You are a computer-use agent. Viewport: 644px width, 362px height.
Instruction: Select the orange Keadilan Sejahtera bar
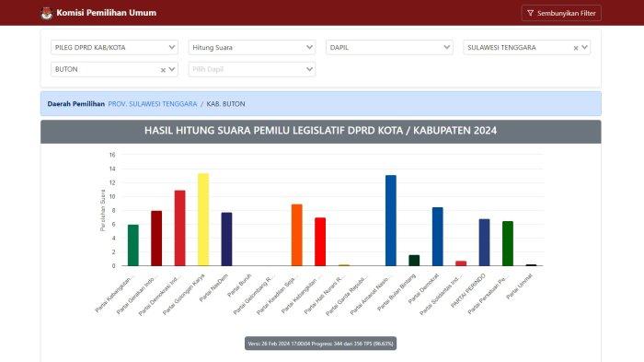[297, 235]
